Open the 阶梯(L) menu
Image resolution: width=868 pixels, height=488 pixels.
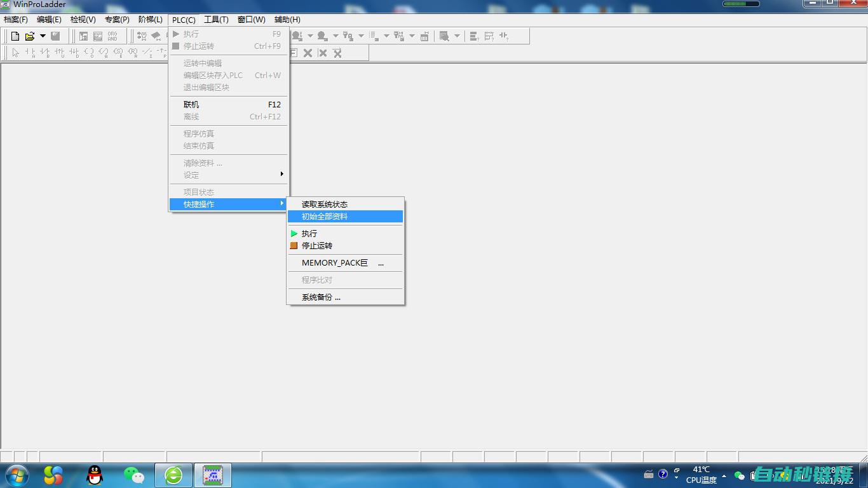tap(151, 20)
